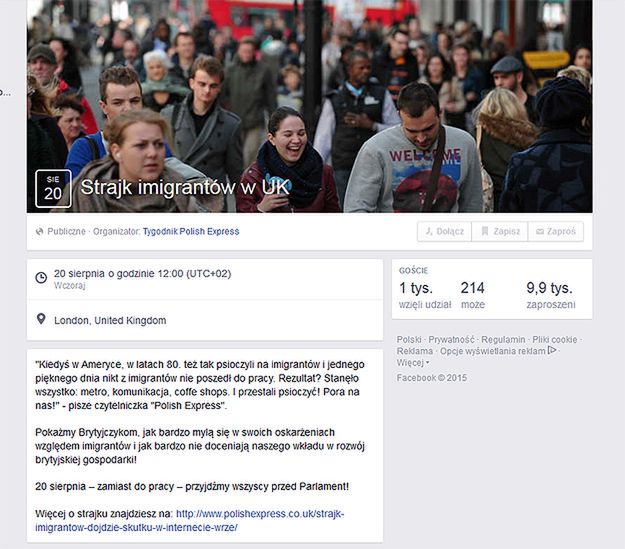Open the Prywatność footer link

[451, 340]
